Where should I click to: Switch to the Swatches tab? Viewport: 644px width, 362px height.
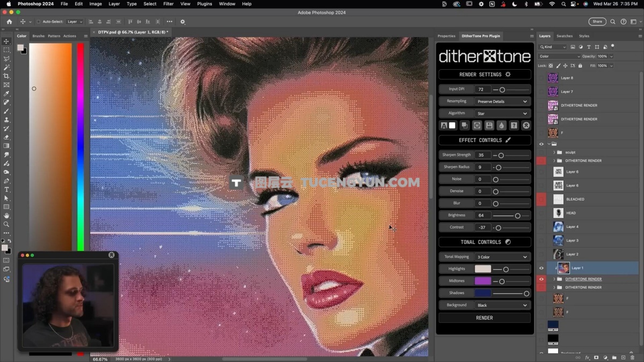click(x=564, y=36)
